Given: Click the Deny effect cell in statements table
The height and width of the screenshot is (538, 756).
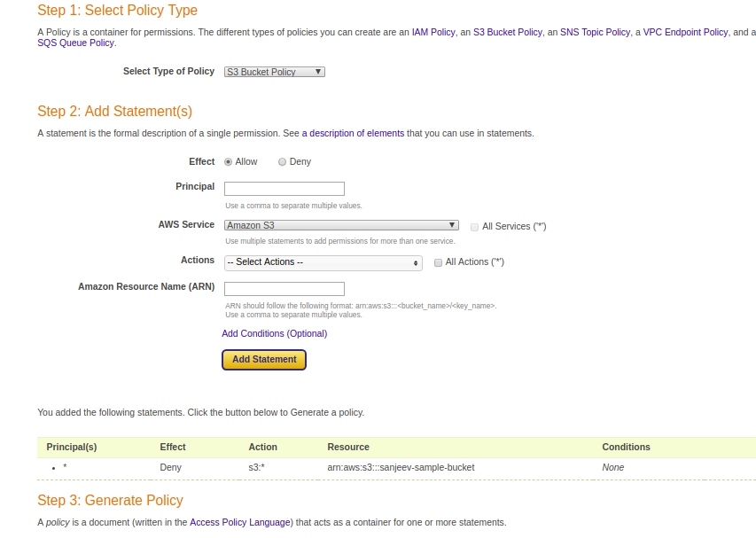Looking at the screenshot, I should 170,467.
